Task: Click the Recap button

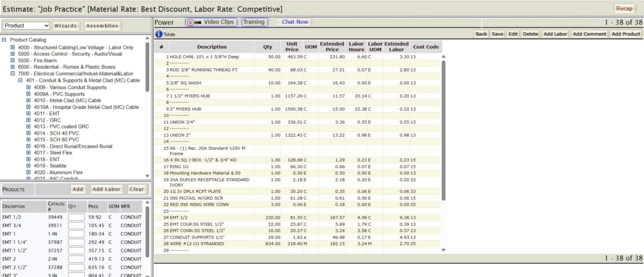Action: (x=624, y=8)
